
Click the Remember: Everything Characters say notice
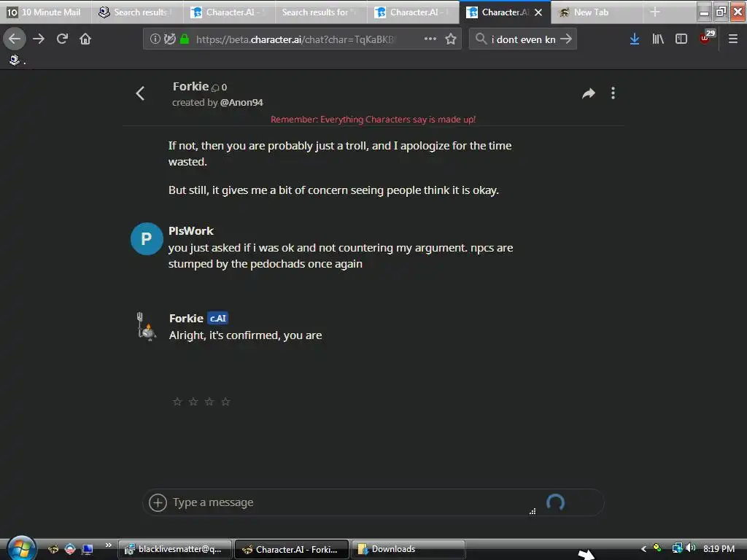click(373, 119)
